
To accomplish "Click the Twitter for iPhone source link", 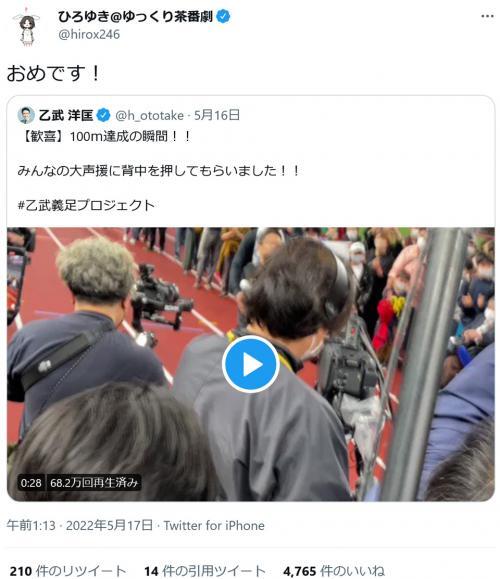I will point(214,525).
